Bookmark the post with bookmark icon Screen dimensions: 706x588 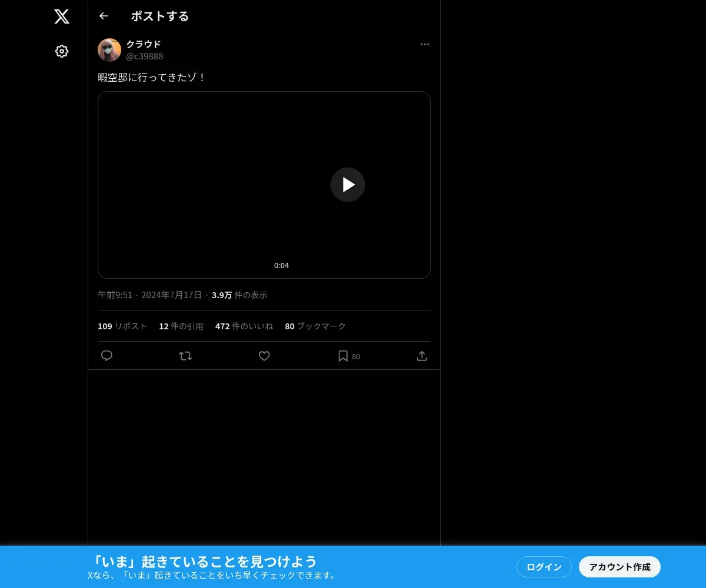pyautogui.click(x=343, y=356)
